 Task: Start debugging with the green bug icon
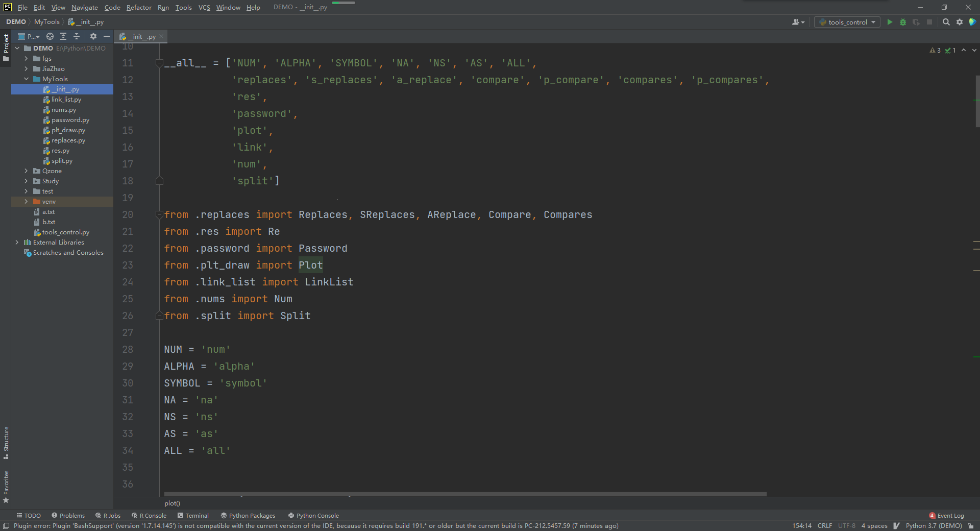(903, 22)
